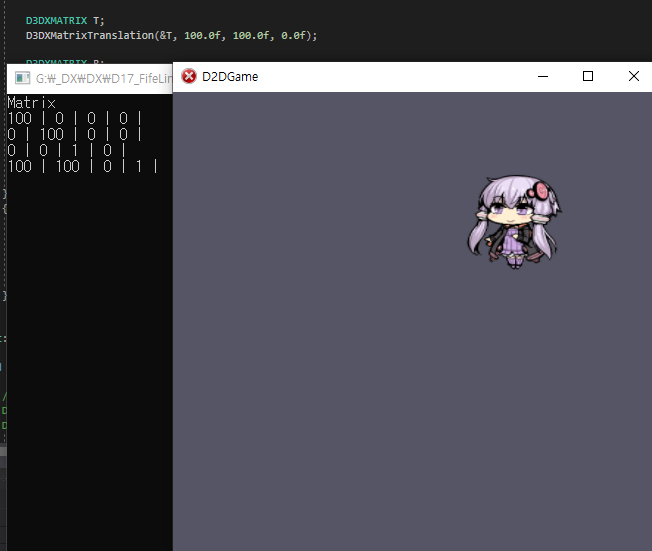Click the 'Matrix' heading in console
The height and width of the screenshot is (551, 652).
pos(32,103)
